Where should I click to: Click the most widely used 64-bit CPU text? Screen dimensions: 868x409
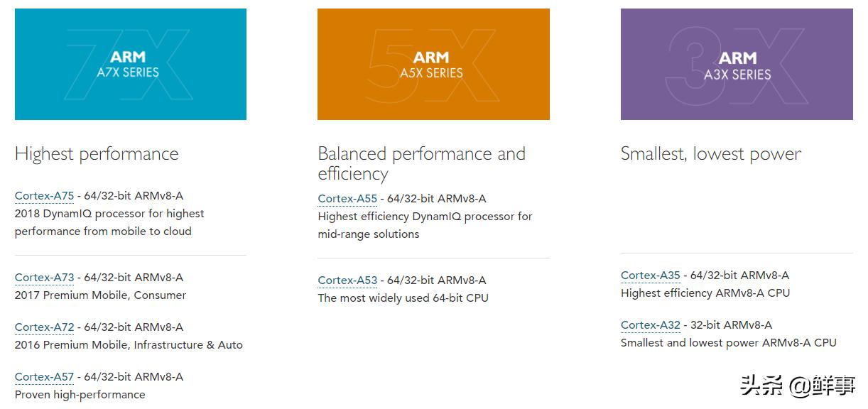coord(403,298)
